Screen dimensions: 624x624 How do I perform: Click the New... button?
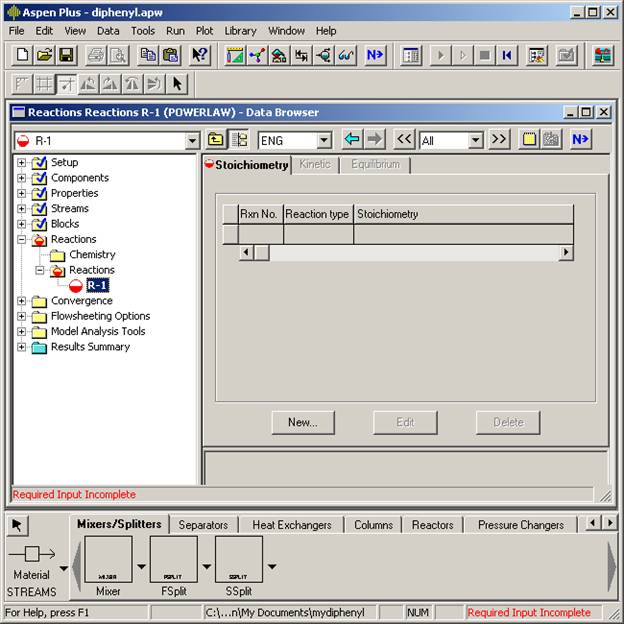pyautogui.click(x=302, y=422)
